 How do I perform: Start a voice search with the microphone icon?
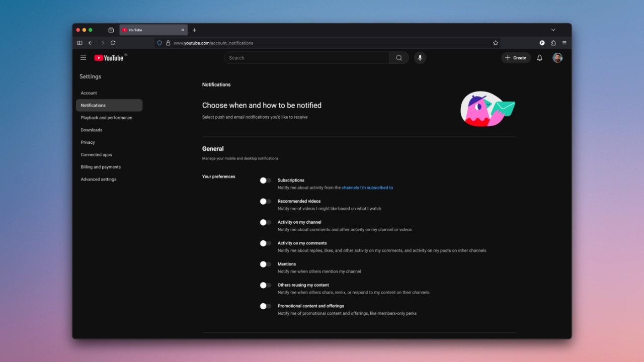click(x=420, y=57)
